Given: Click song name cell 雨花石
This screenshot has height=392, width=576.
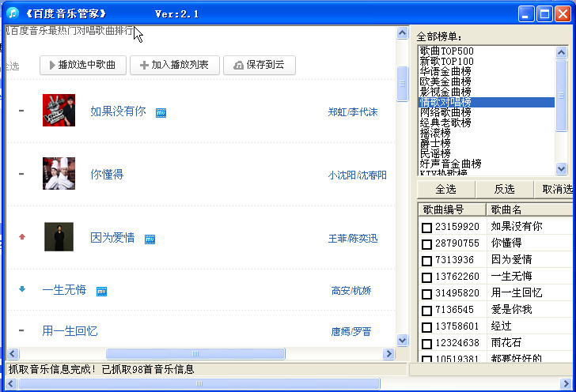Looking at the screenshot, I should pyautogui.click(x=530, y=342).
